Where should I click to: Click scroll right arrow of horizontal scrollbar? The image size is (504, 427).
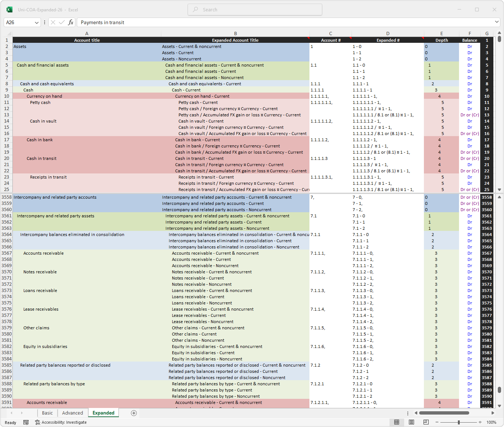[493, 413]
